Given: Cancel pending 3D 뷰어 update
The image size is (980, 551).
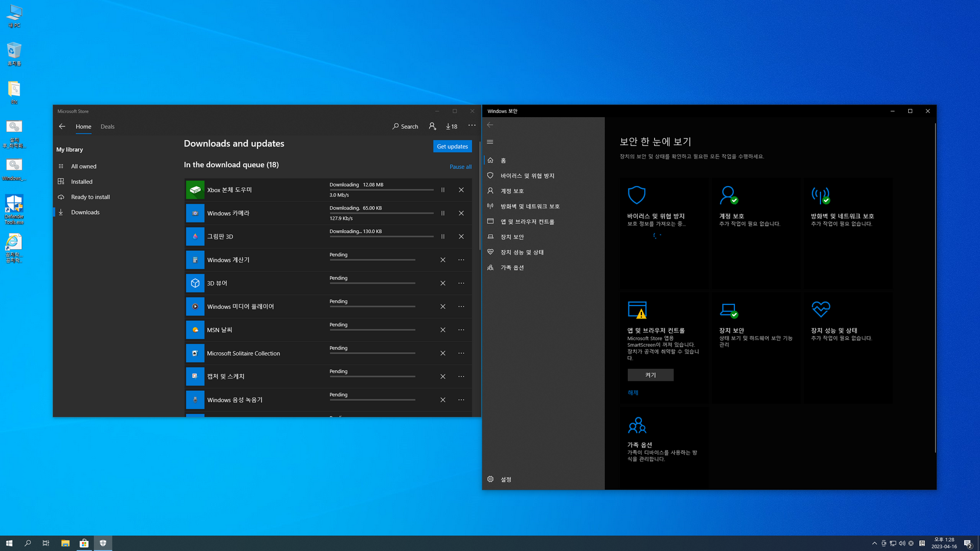Looking at the screenshot, I should pos(443,283).
